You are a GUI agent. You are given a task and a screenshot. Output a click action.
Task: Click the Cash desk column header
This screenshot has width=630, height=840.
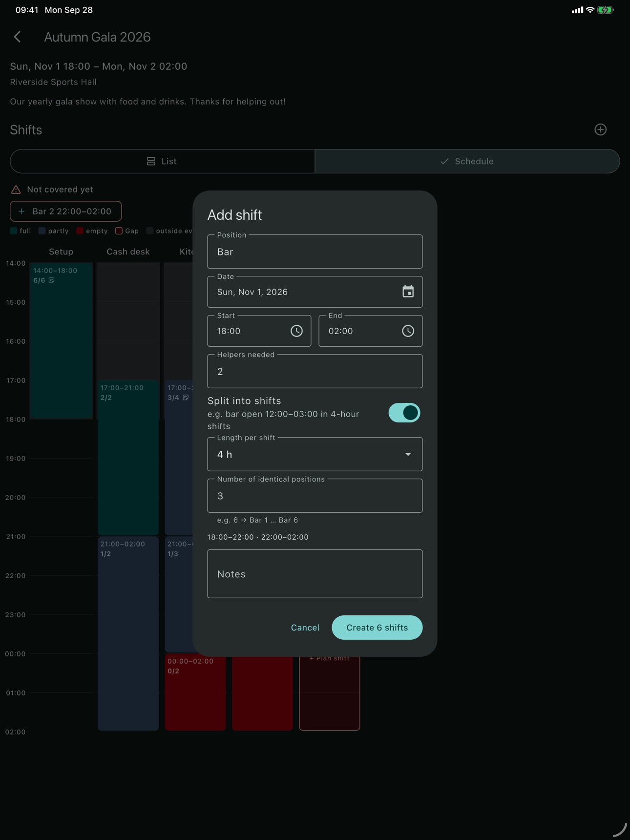(x=128, y=252)
